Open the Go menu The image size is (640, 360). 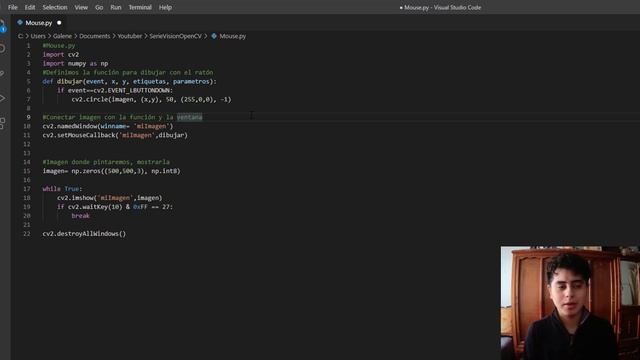click(99, 7)
